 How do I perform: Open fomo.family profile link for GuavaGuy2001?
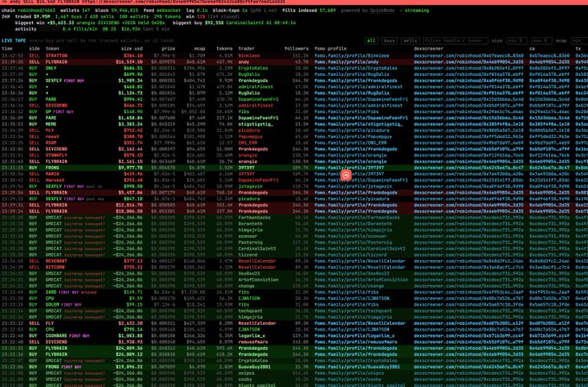(x=357, y=367)
